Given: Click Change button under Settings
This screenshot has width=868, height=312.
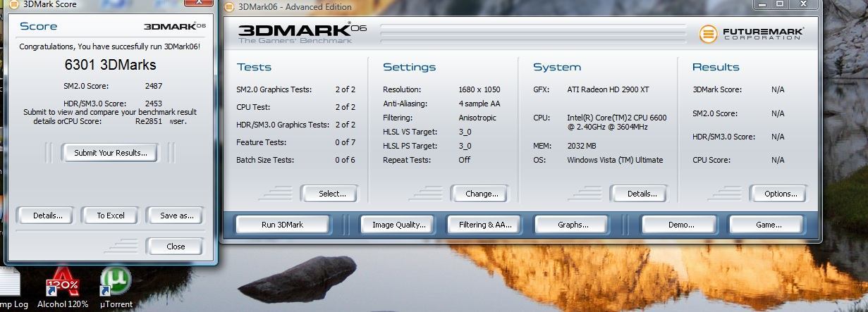Looking at the screenshot, I should [x=482, y=194].
